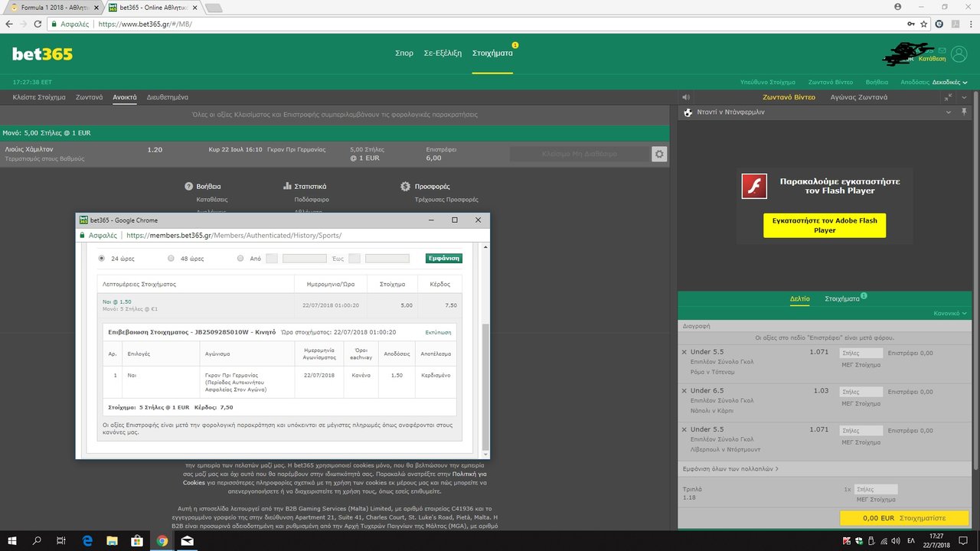This screenshot has width=980, height=551.
Task: Click the bet365 logo in main window
Action: click(x=43, y=54)
